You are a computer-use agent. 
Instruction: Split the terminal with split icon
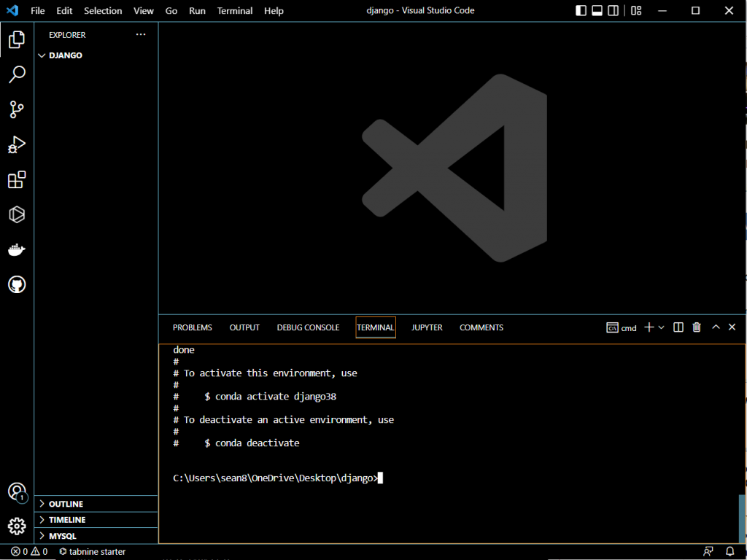[678, 327]
